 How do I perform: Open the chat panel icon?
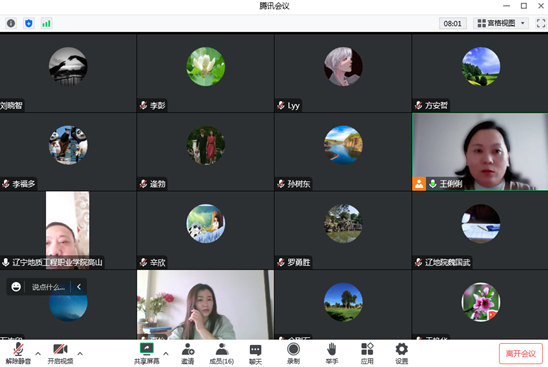(x=255, y=353)
